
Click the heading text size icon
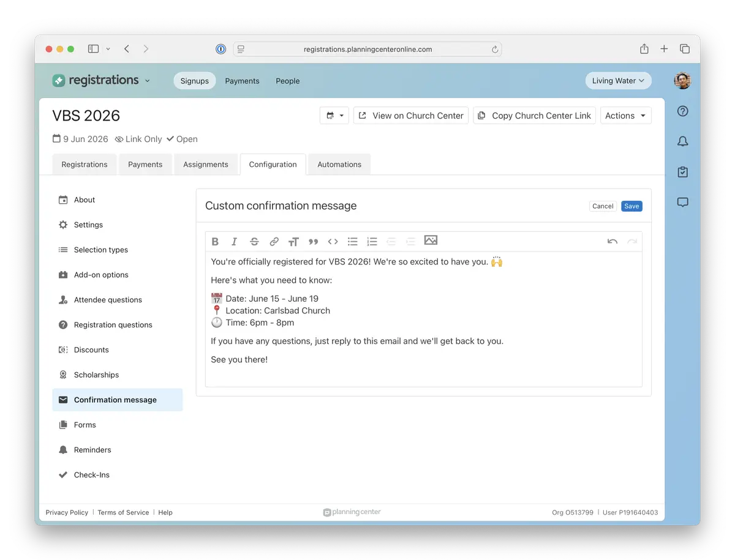click(293, 242)
